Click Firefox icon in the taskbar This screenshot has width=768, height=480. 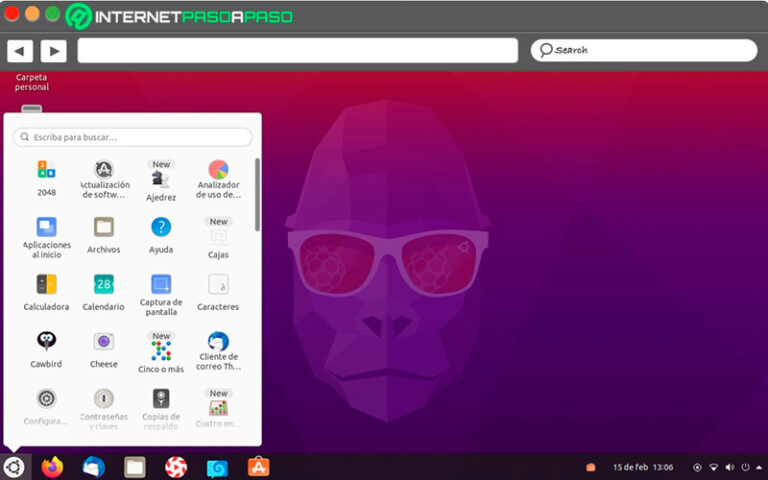52,466
